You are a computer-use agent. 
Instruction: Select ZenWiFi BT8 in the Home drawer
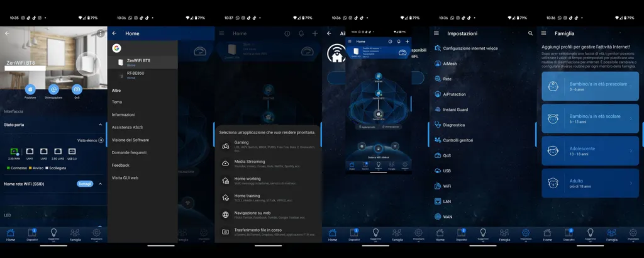143,62
